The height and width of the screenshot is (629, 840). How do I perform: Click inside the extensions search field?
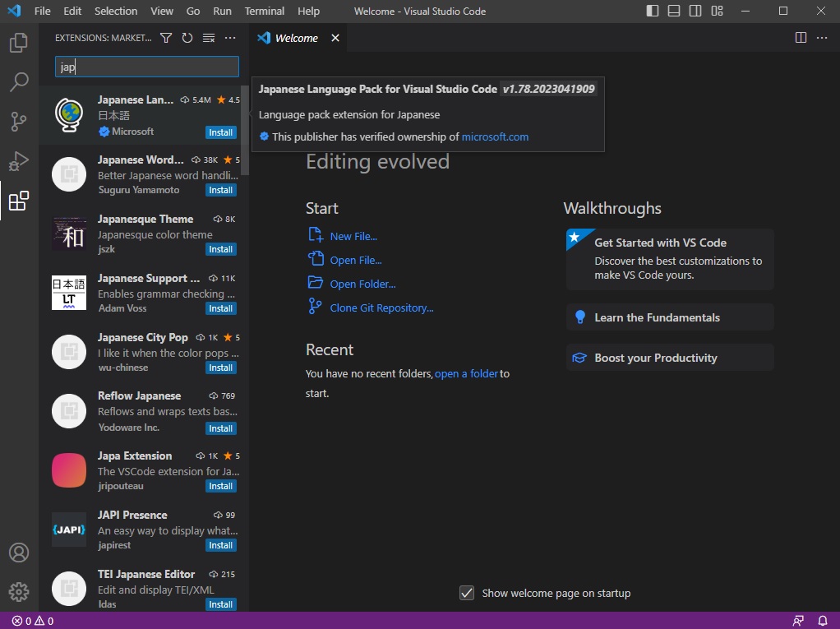point(146,66)
